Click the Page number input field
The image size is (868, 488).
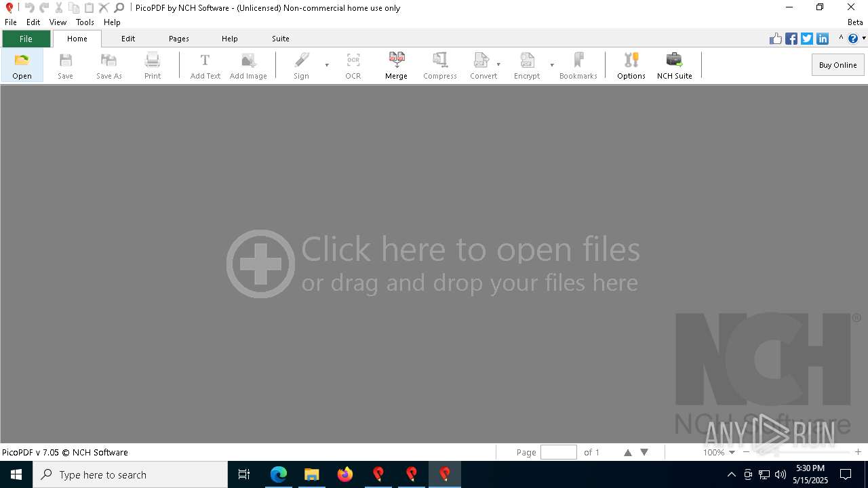click(x=559, y=452)
